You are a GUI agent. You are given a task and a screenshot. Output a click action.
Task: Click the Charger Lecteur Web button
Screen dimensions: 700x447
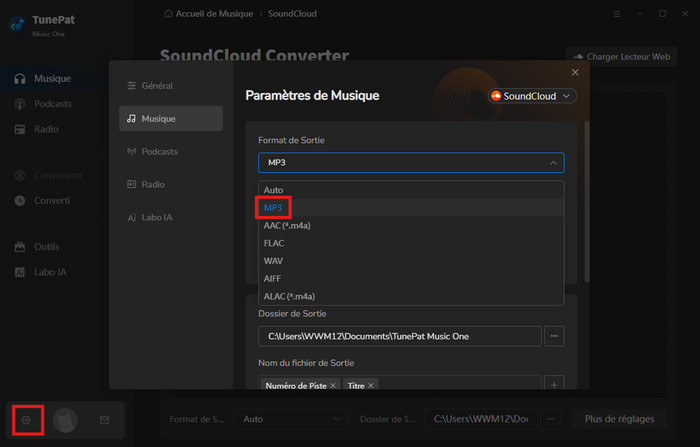pyautogui.click(x=621, y=57)
